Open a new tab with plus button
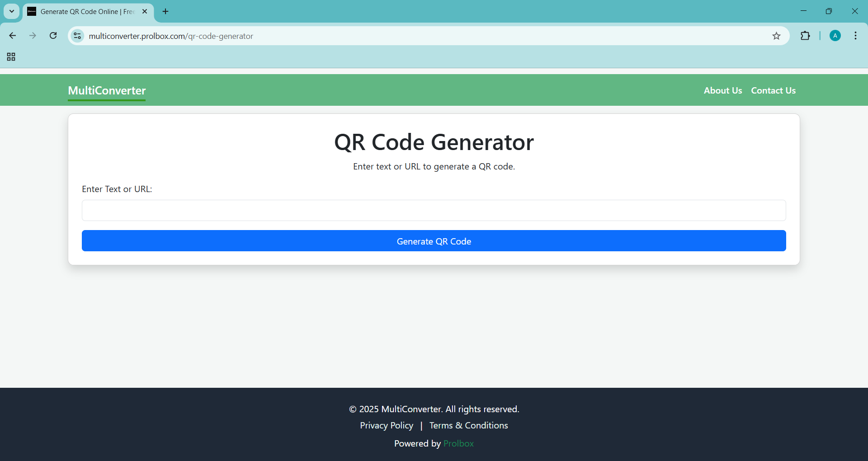This screenshot has height=461, width=868. (x=165, y=11)
